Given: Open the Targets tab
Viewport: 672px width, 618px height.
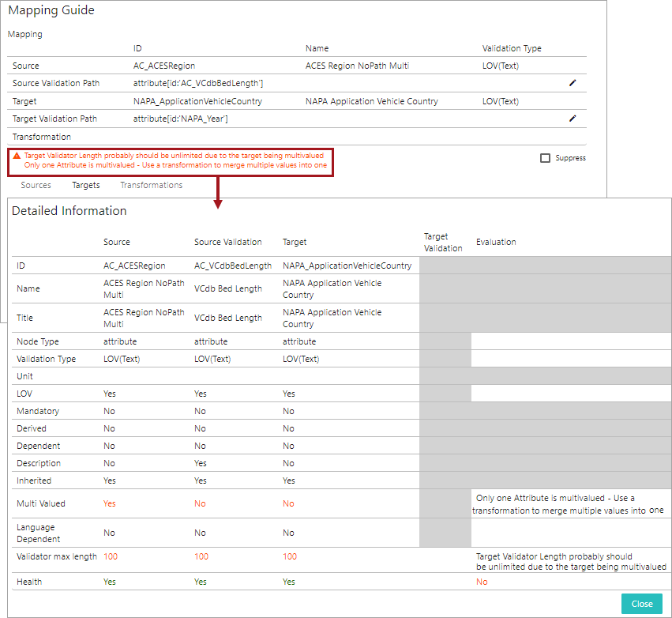Looking at the screenshot, I should [x=86, y=185].
